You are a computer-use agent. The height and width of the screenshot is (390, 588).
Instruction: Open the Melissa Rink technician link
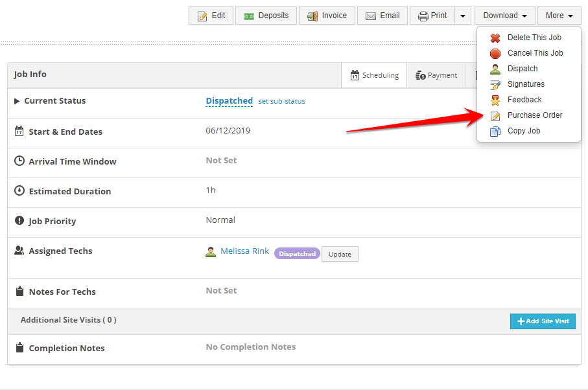(x=244, y=251)
